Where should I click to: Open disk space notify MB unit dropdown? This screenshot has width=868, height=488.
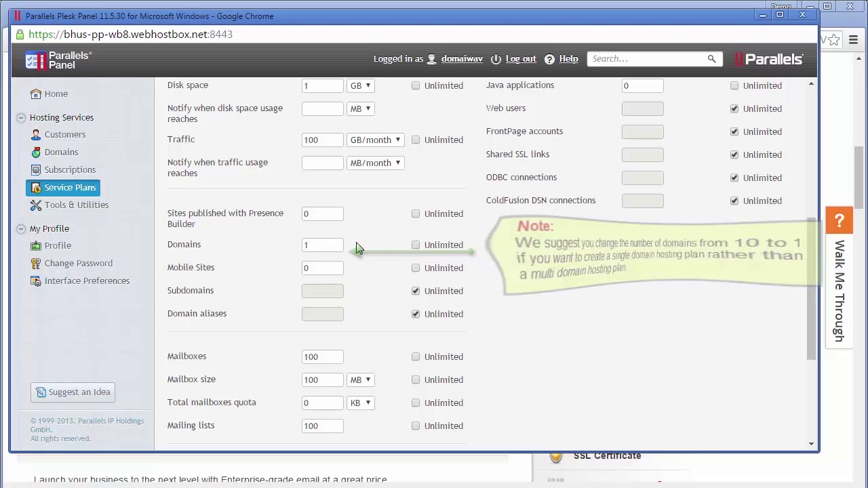tap(360, 108)
